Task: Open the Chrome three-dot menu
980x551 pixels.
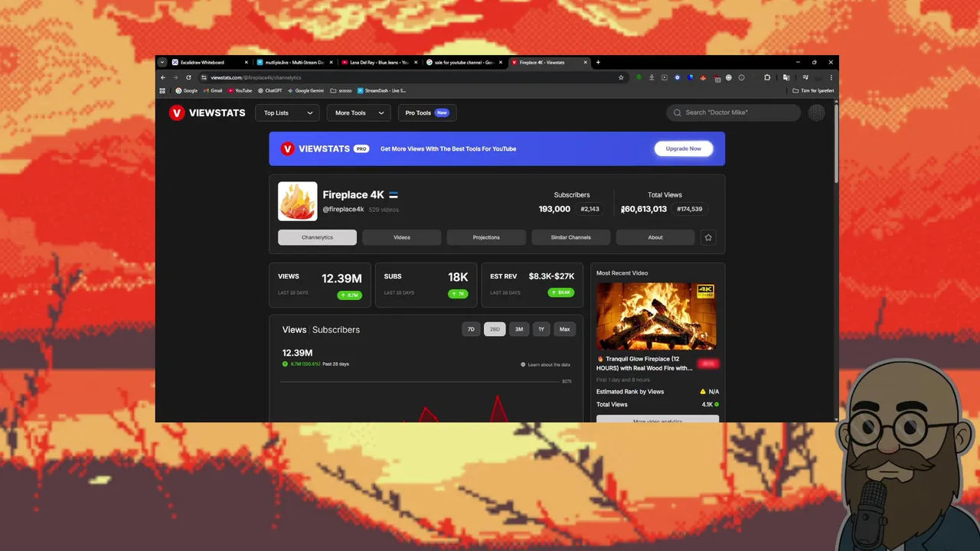Action: tap(831, 77)
